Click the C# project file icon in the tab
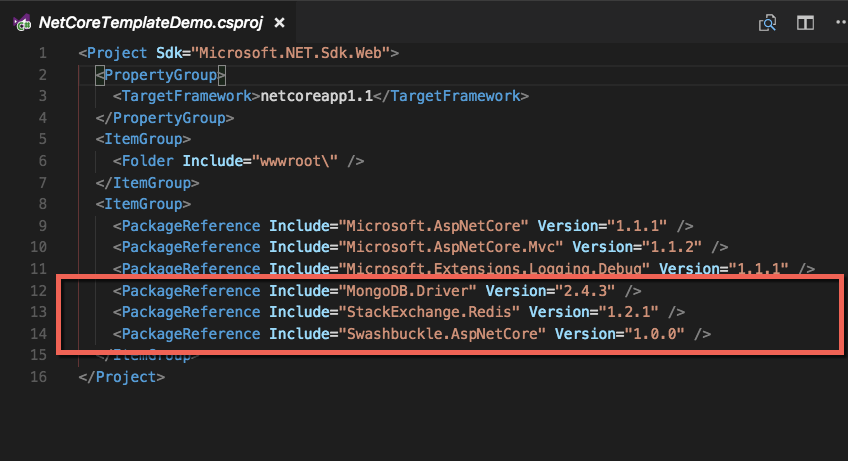This screenshot has width=848, height=461. tap(20, 22)
